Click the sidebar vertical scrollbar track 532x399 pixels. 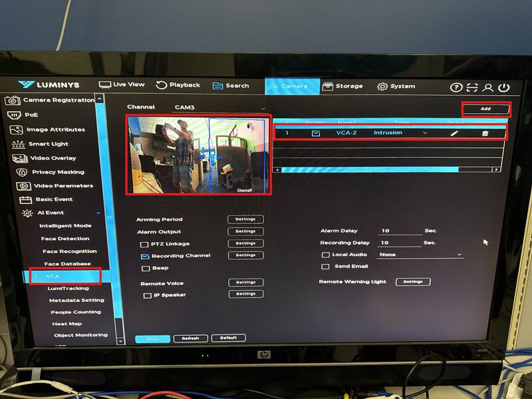point(110,217)
